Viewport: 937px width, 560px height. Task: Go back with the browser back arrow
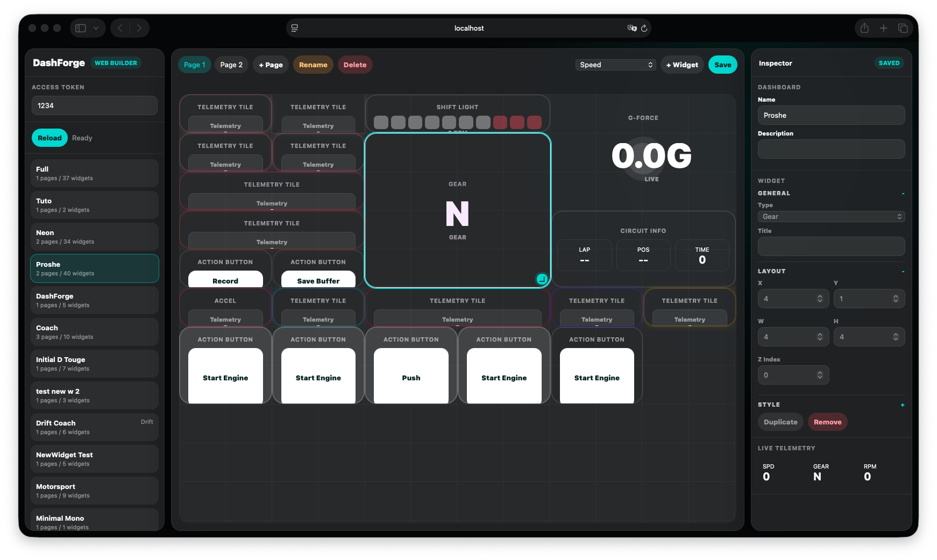120,28
